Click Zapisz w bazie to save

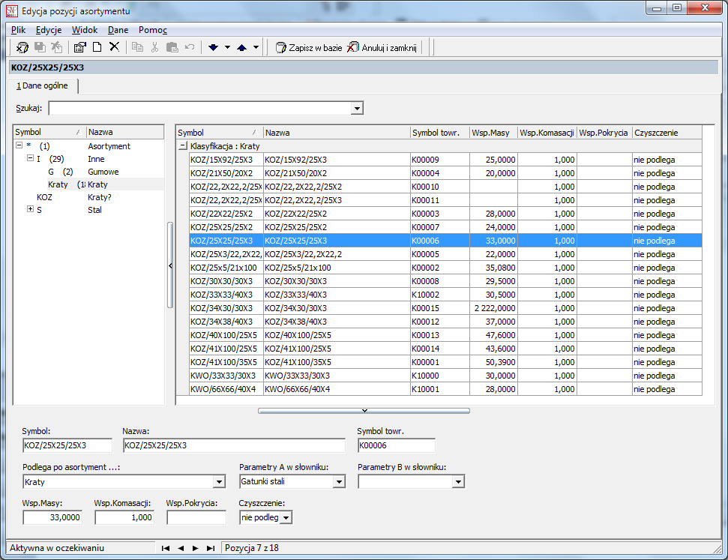pos(309,47)
